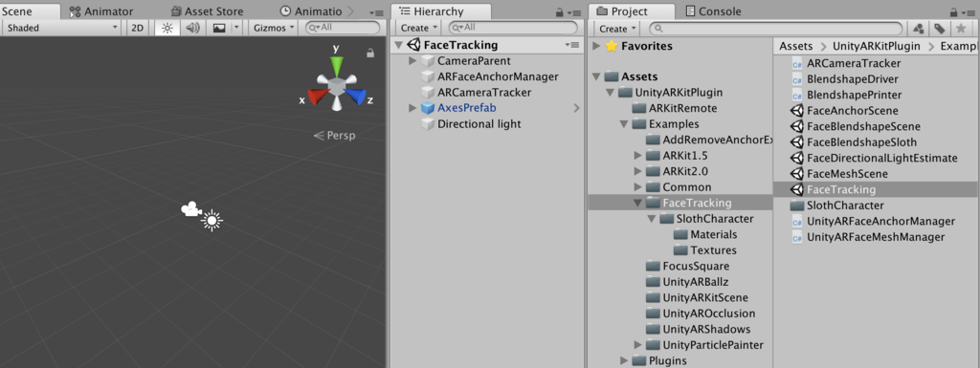980x368 pixels.
Task: Select the camera gizmo in scene
Action: point(190,209)
